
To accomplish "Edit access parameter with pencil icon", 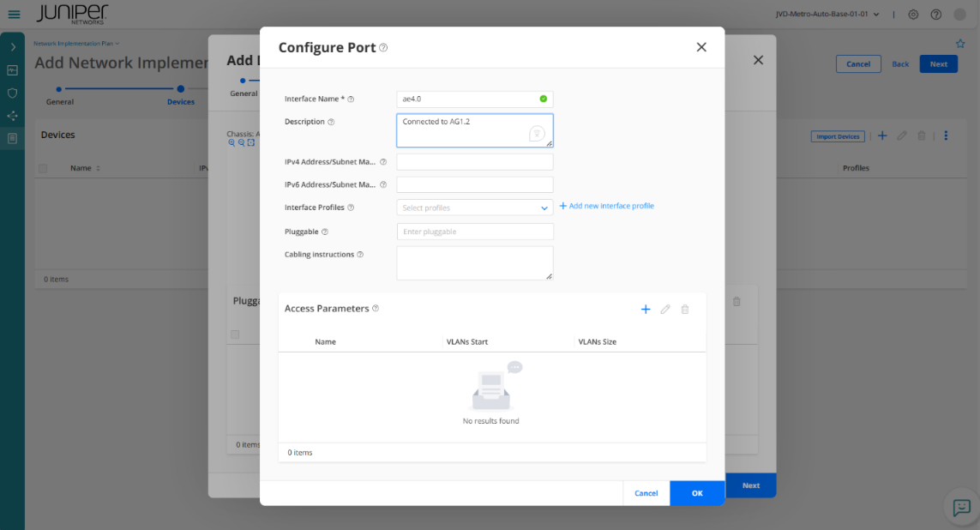I will click(665, 310).
